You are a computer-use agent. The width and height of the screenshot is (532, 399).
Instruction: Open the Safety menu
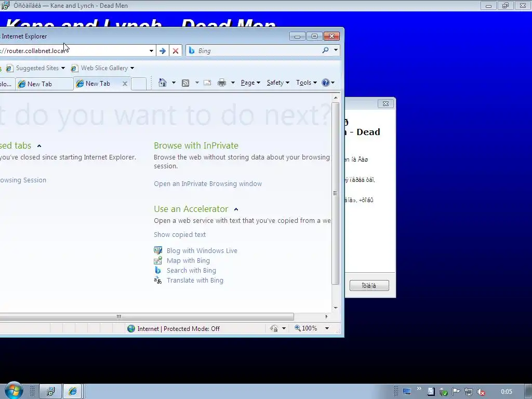pos(278,83)
